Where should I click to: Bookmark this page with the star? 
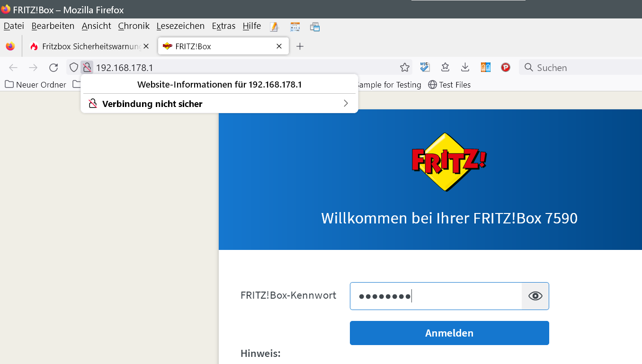click(405, 68)
